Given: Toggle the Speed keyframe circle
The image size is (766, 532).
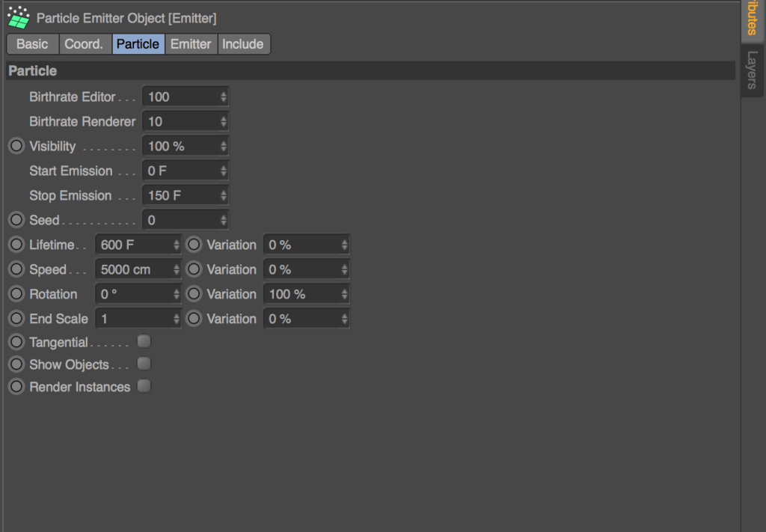Looking at the screenshot, I should [x=16, y=269].
